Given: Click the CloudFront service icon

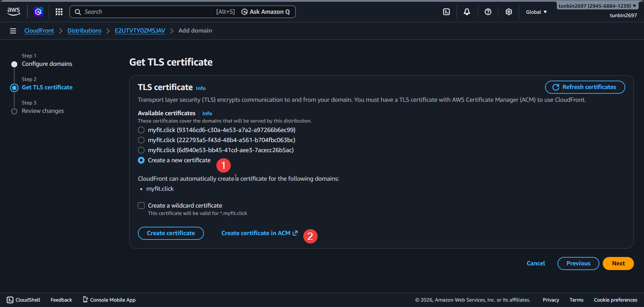Looking at the screenshot, I should point(38,11).
